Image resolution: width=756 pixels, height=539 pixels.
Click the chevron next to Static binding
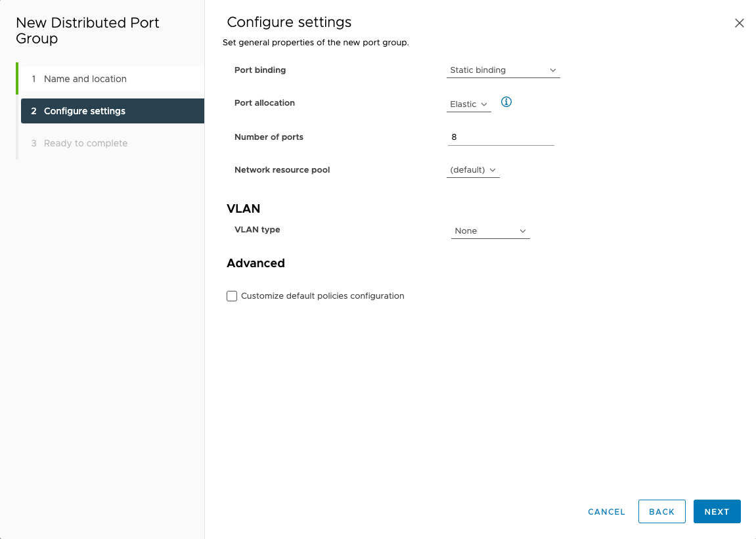(x=554, y=70)
